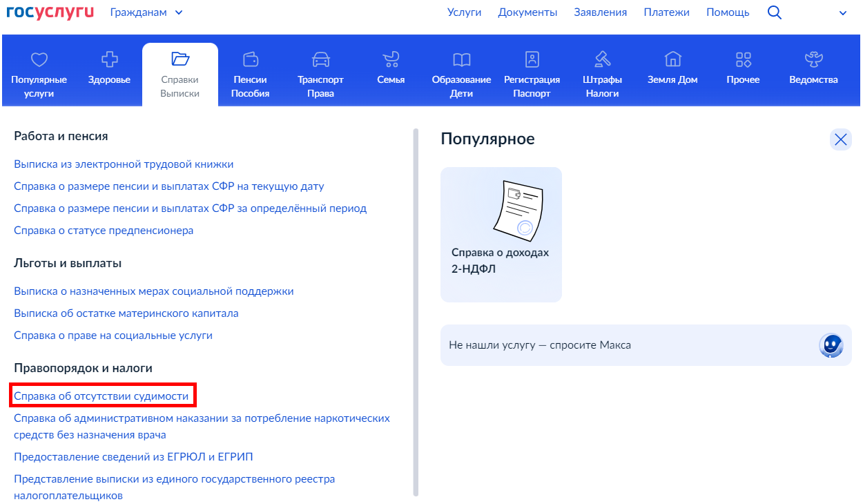
Task: Click Справка о статусе предпенсионера
Action: [x=104, y=231]
